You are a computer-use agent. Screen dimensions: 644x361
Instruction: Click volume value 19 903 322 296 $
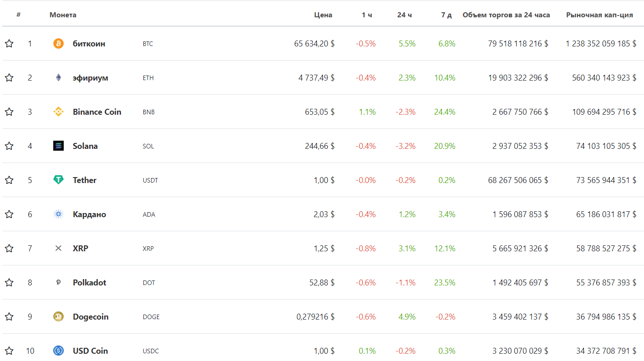click(518, 78)
